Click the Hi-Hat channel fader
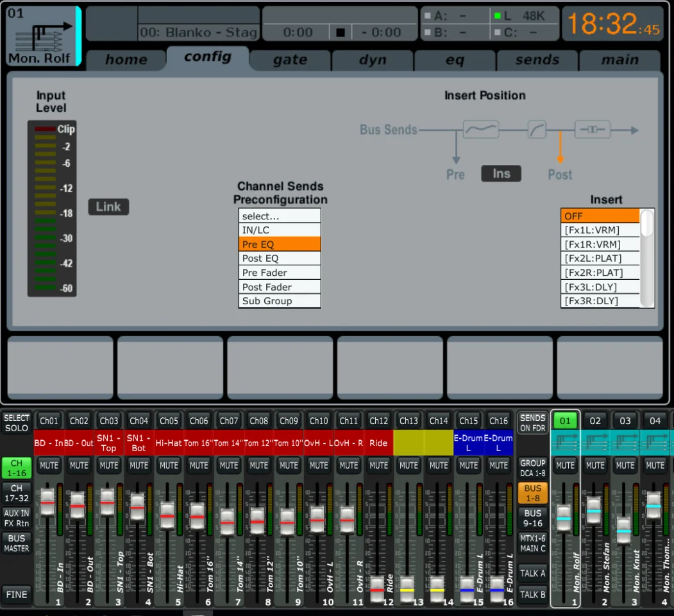Viewport: 674px width, 616px height. [x=167, y=515]
